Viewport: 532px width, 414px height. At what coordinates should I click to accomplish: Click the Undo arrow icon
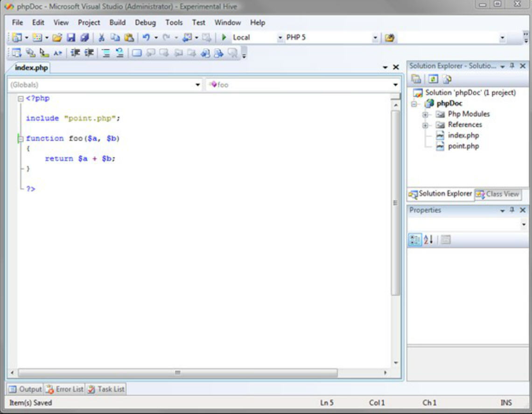click(146, 38)
